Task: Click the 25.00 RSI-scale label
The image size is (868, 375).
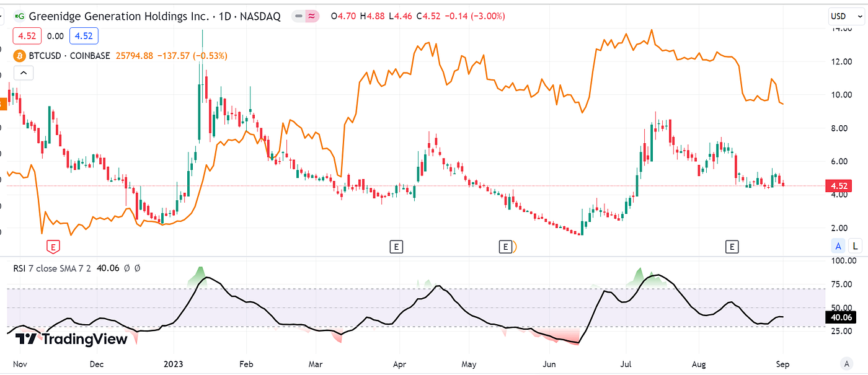Action: click(x=843, y=331)
